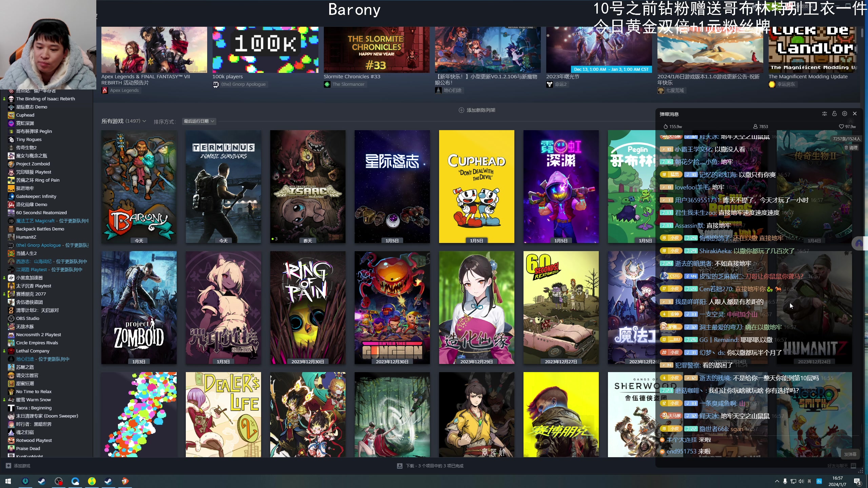Select the OBS Studio list icon

coord(11,318)
